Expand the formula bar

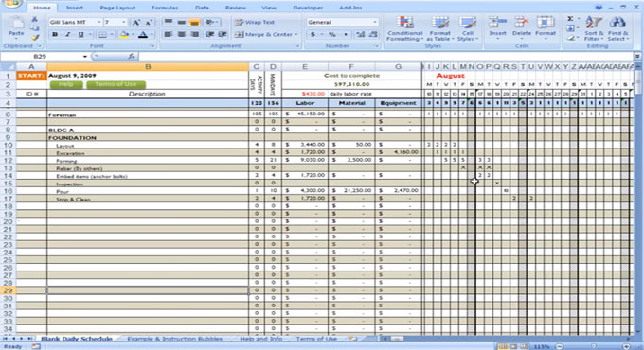point(637,56)
